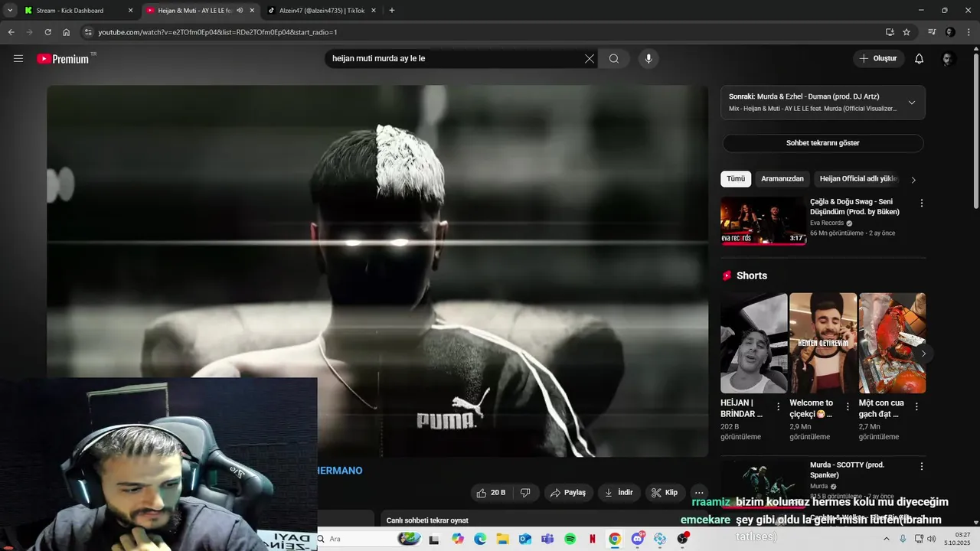980x551 pixels.
Task: Bookmark this page with the star
Action: click(906, 32)
